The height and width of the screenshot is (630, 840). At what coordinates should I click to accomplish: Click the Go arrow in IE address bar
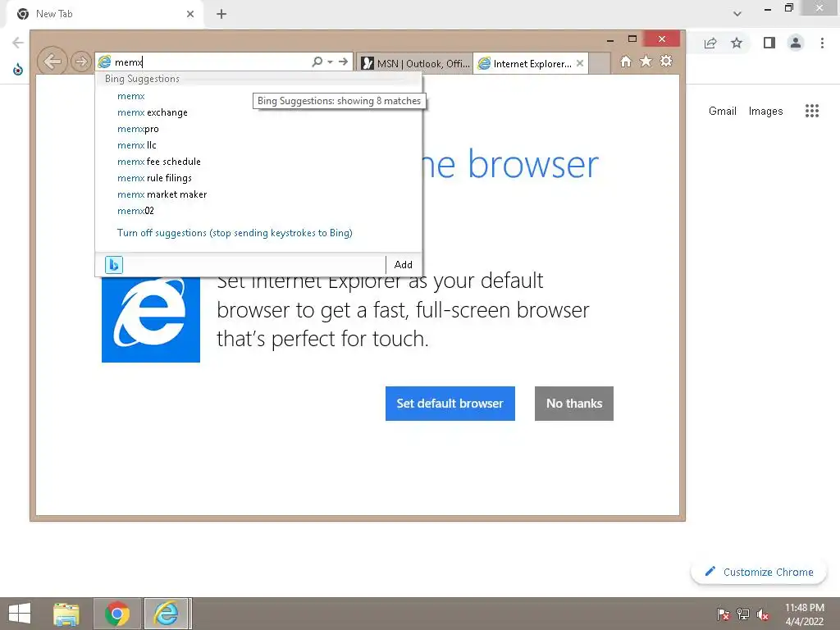click(x=344, y=62)
